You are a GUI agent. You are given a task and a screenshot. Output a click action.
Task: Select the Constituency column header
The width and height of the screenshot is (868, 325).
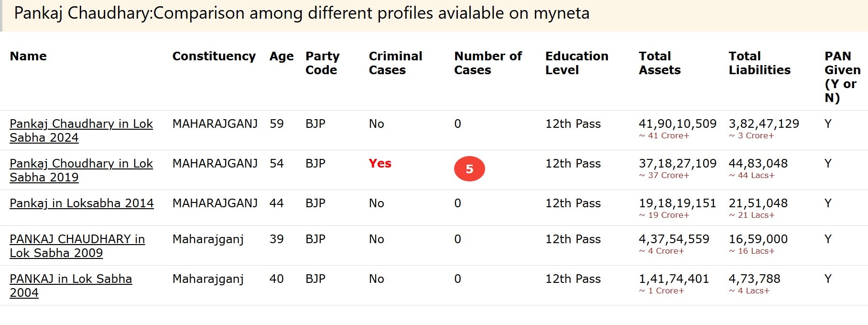pos(214,56)
